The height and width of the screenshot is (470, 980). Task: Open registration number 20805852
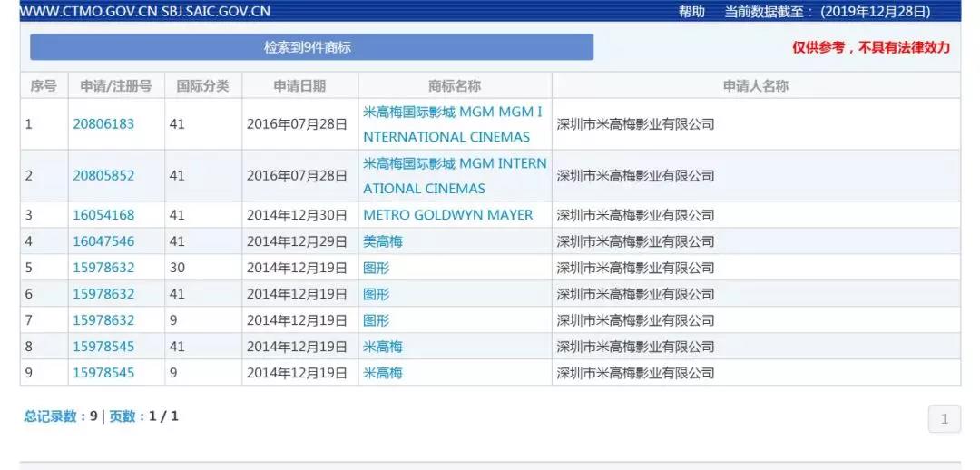point(103,176)
